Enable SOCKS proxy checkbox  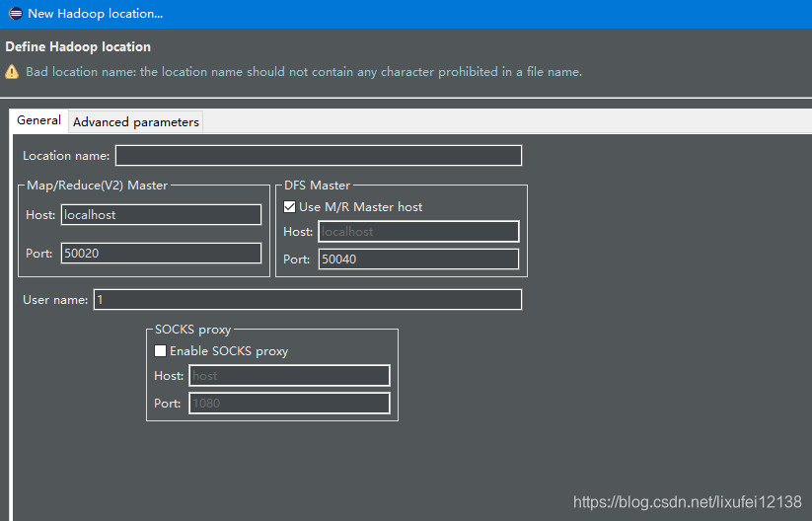coord(161,351)
